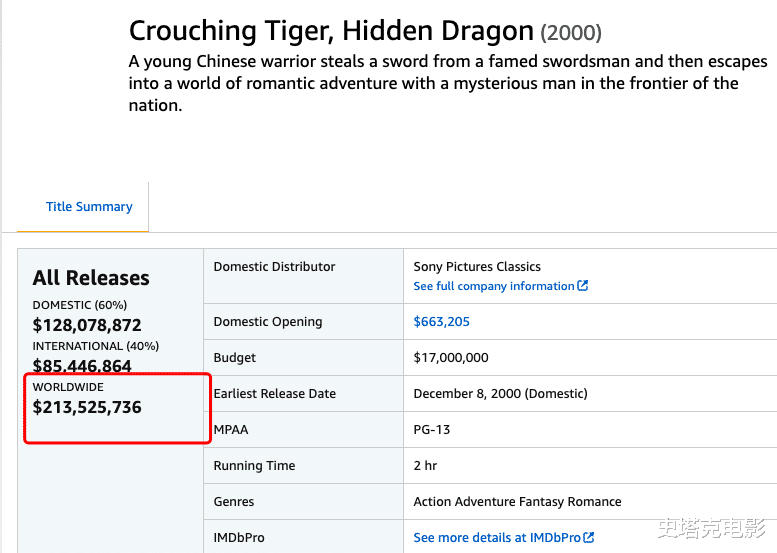The height and width of the screenshot is (553, 777).
Task: Click the 2 hr running time value
Action: click(425, 466)
